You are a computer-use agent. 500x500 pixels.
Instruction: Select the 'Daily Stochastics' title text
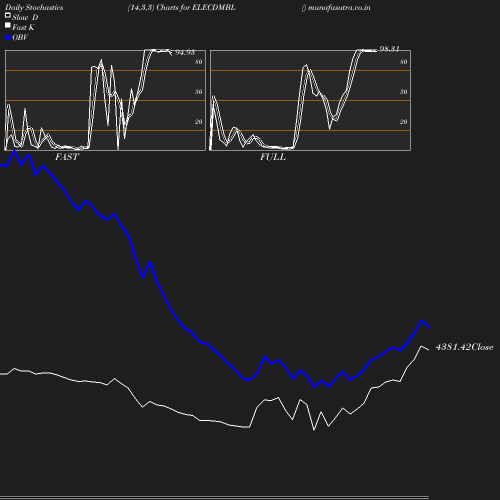[x=34, y=8]
